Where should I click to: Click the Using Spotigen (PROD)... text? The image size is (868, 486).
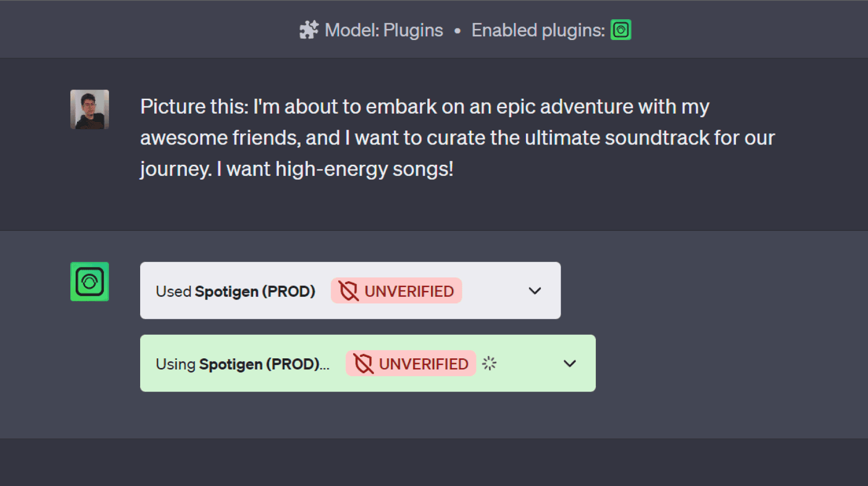[x=243, y=364]
